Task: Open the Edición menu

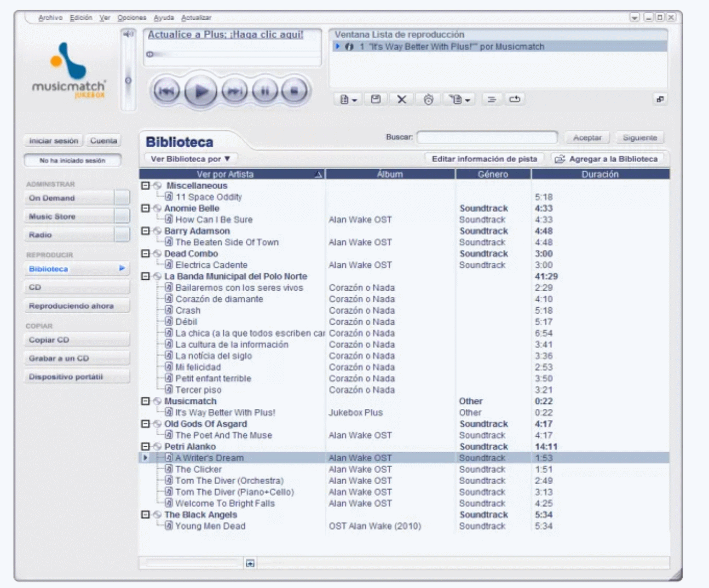Action: coord(81,18)
